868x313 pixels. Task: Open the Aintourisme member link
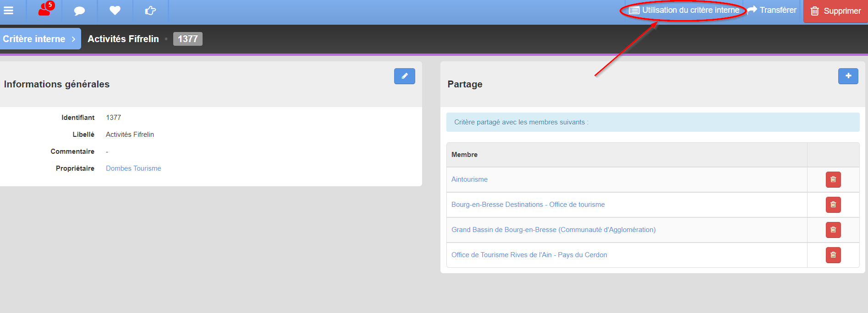[469, 179]
